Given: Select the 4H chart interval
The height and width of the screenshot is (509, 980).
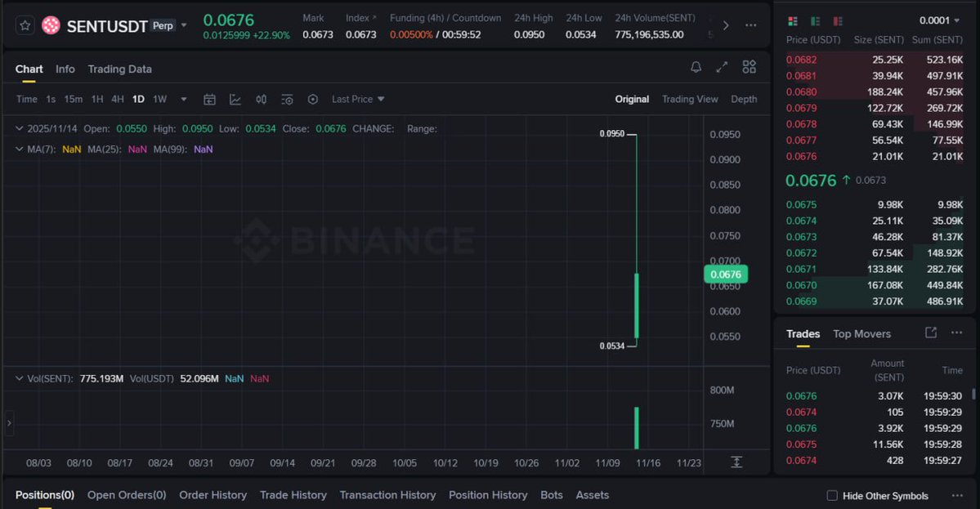Looking at the screenshot, I should pyautogui.click(x=118, y=100).
